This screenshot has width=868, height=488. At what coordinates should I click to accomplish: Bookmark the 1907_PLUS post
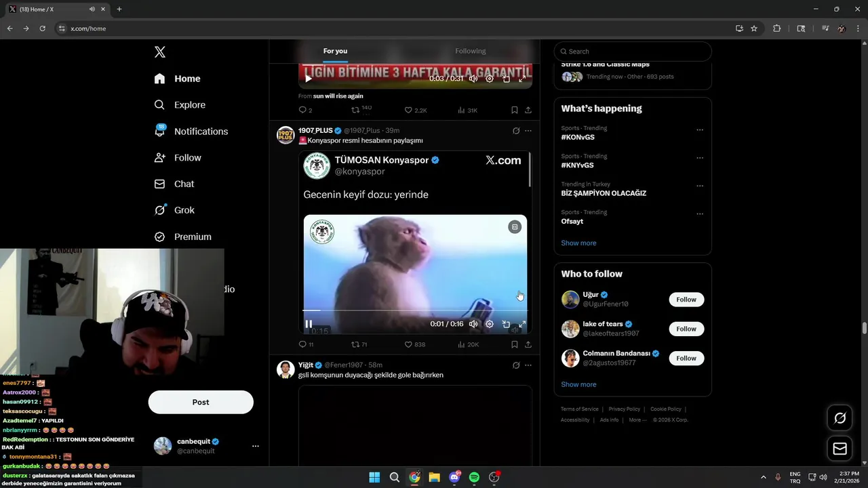[515, 344]
